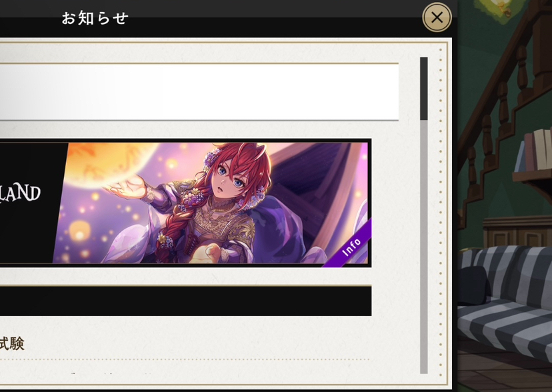Select the お知らせ header title
This screenshot has height=392, width=552.
pos(95,18)
